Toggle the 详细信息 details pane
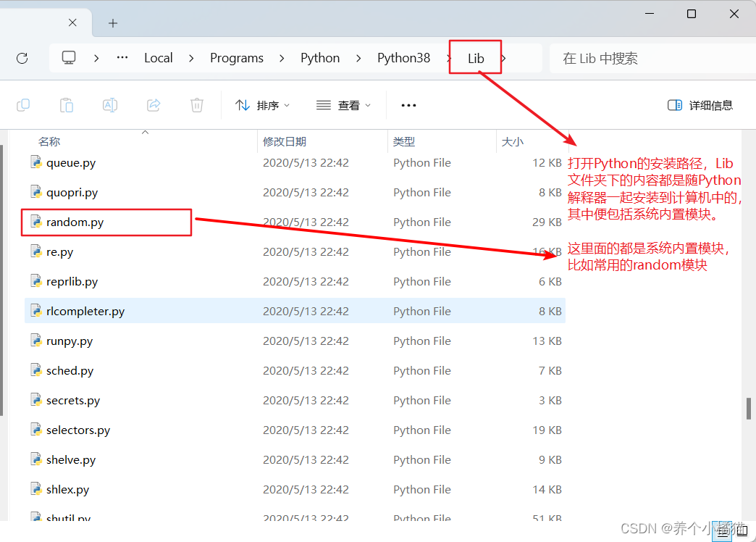The image size is (756, 542). (x=700, y=105)
